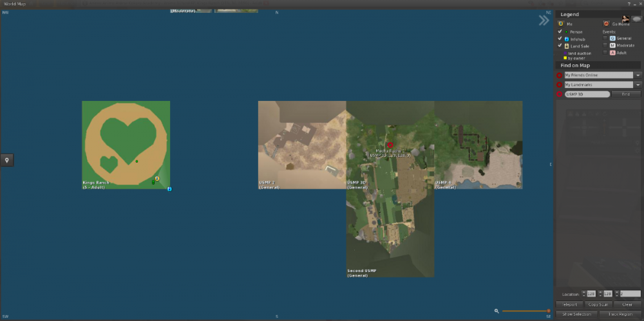Click the first Location coordinate stepper arrows
Image resolution: width=644 pixels, height=321 pixels.
pos(583,293)
